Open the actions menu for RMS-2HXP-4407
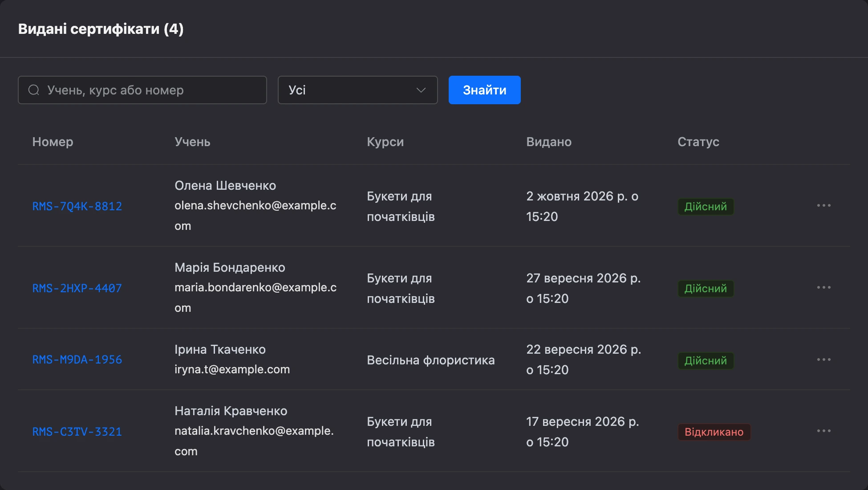The width and height of the screenshot is (868, 490). click(x=823, y=287)
